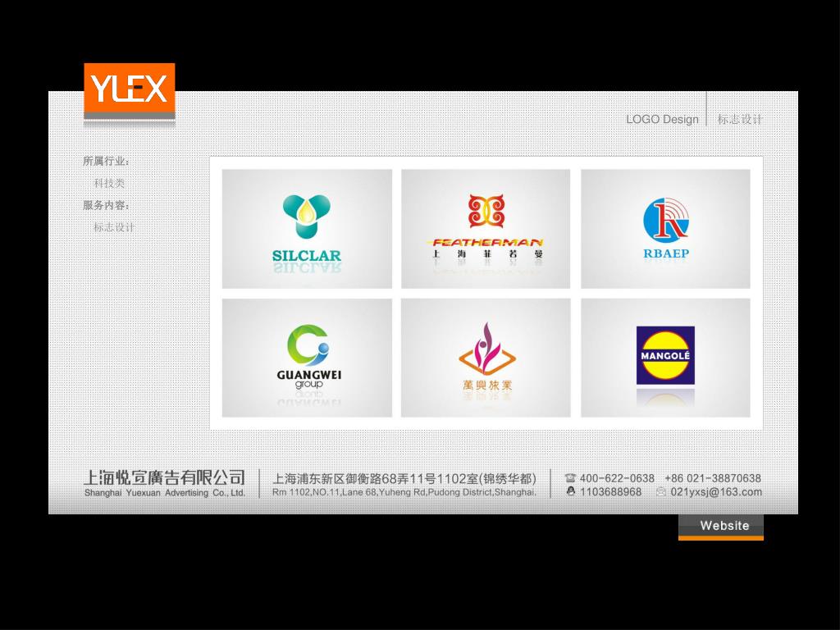Click the QQ penguin icon beside 1103688968
This screenshot has width=840, height=630.
click(571, 491)
